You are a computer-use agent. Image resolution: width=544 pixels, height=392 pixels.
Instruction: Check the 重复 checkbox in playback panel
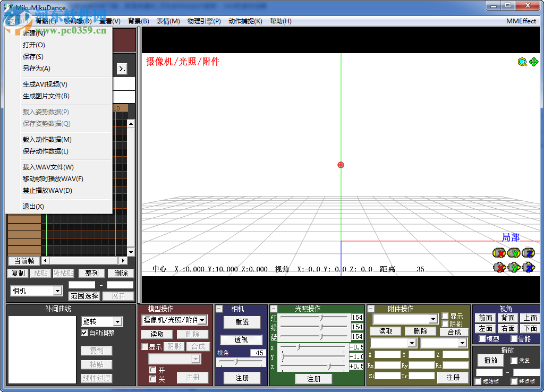click(514, 360)
